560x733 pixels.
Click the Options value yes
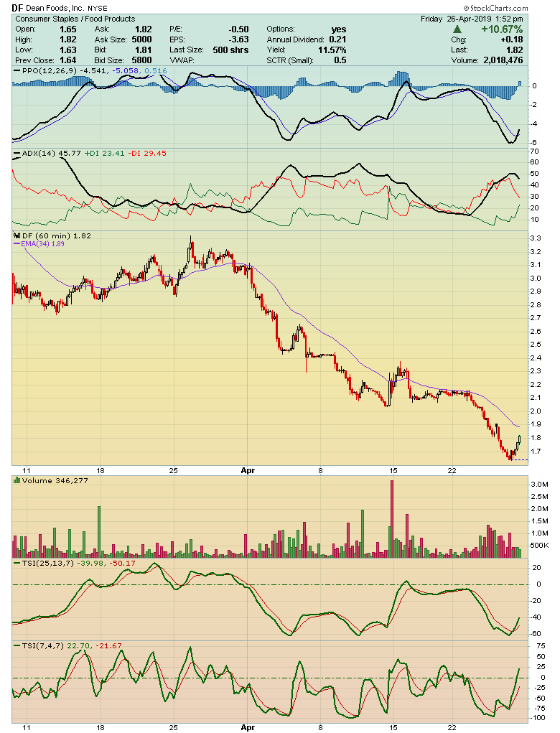pos(338,29)
